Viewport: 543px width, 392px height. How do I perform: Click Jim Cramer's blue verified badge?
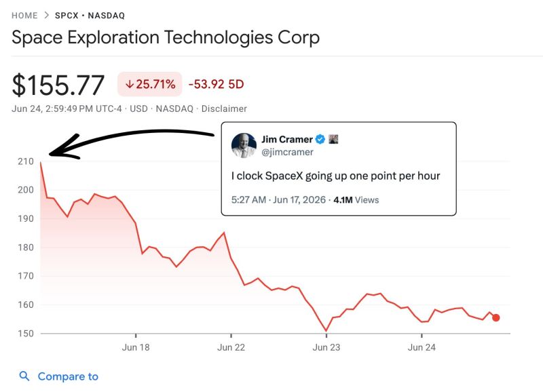[320, 140]
